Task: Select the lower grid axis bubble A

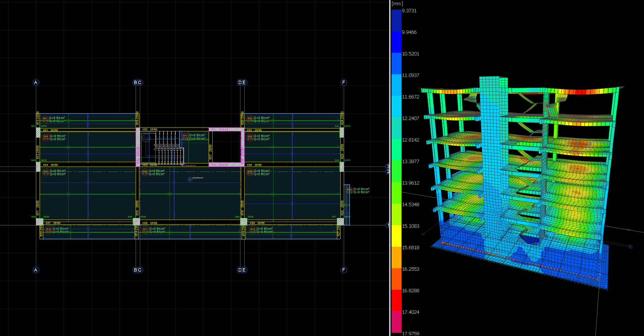Action: 36,270
